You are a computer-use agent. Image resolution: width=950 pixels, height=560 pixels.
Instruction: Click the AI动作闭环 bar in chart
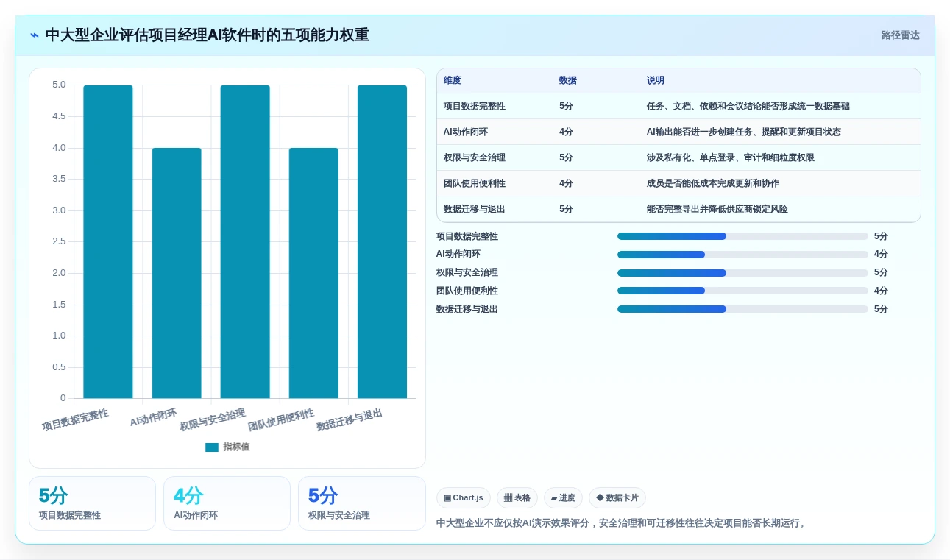[177, 273]
